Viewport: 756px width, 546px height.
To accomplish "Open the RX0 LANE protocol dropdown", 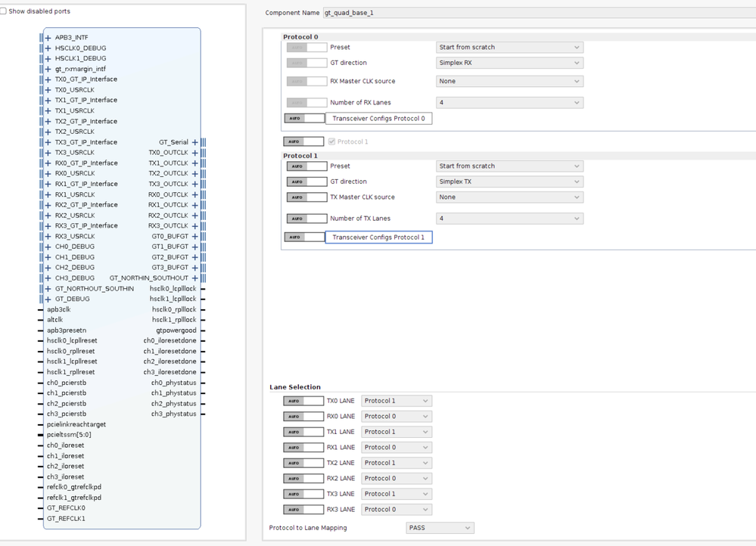I will 397,417.
